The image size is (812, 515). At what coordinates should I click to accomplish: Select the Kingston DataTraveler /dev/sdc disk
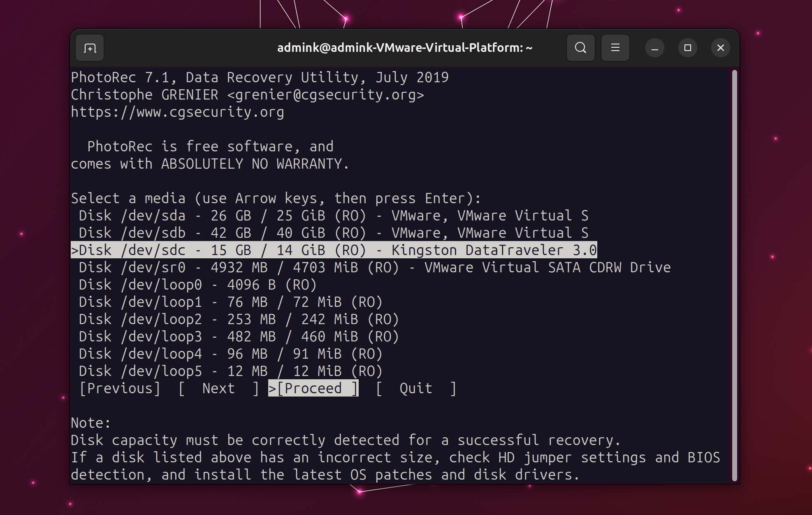pos(334,250)
